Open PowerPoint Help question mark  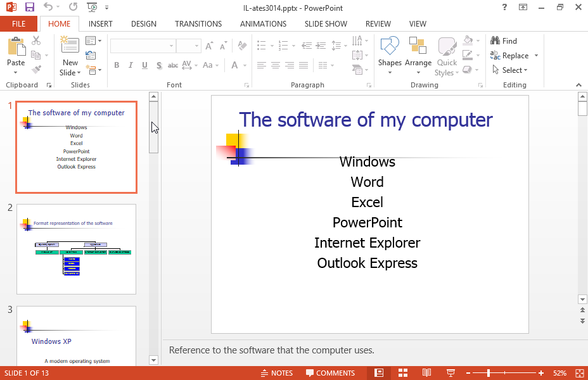point(505,7)
